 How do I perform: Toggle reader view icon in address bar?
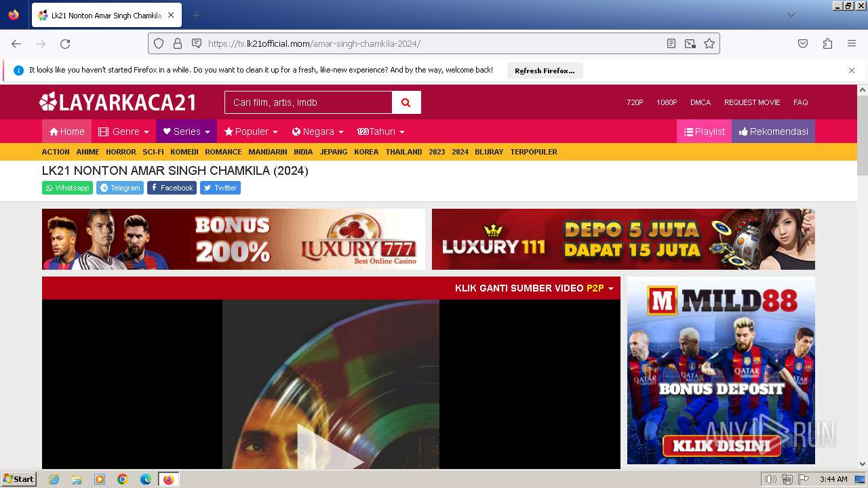671,43
